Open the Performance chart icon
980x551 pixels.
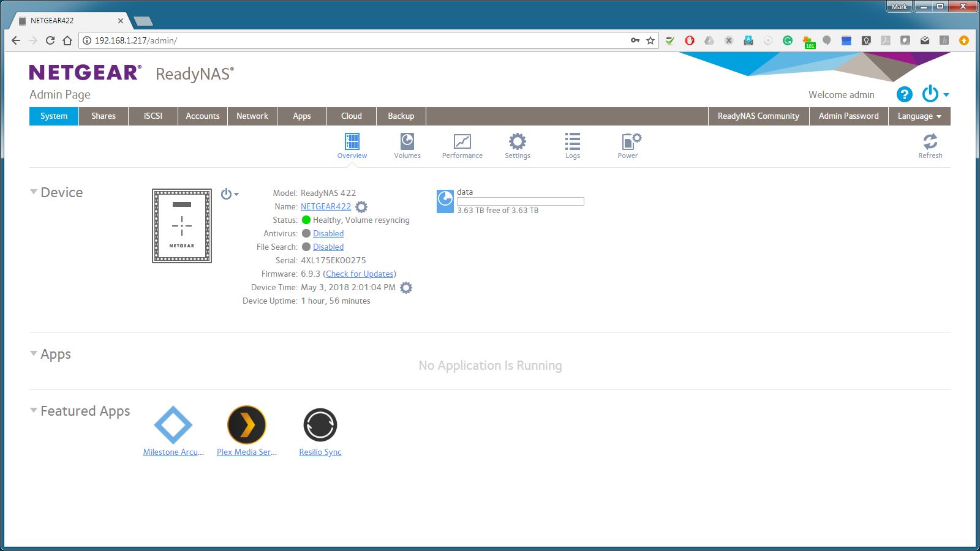462,141
